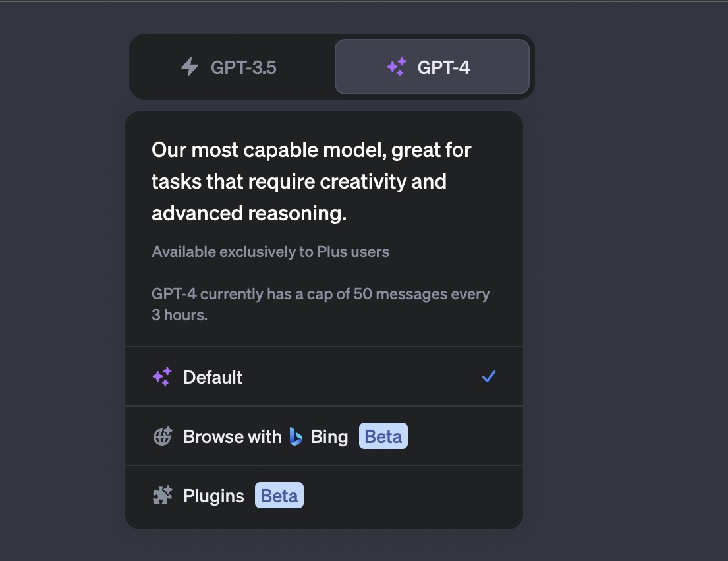
Task: Click the lightning bolt icon for GPT-3.5
Action: coord(190,67)
